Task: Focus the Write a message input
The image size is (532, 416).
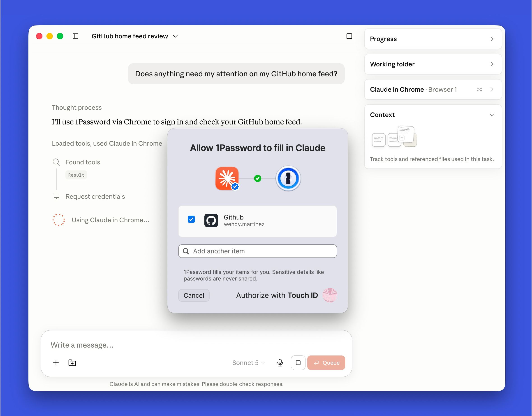Action: click(x=196, y=345)
